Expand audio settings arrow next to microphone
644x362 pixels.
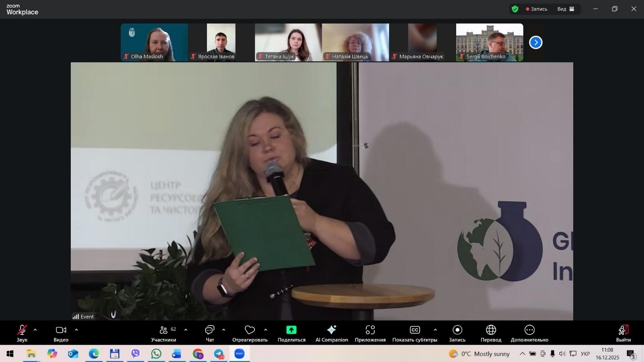(x=35, y=330)
